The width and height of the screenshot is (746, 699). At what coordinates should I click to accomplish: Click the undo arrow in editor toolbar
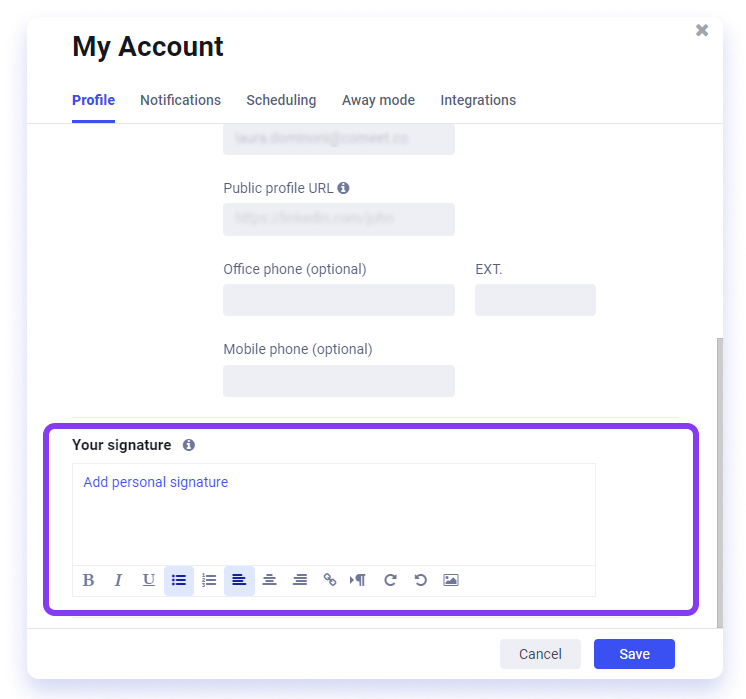pyautogui.click(x=421, y=580)
